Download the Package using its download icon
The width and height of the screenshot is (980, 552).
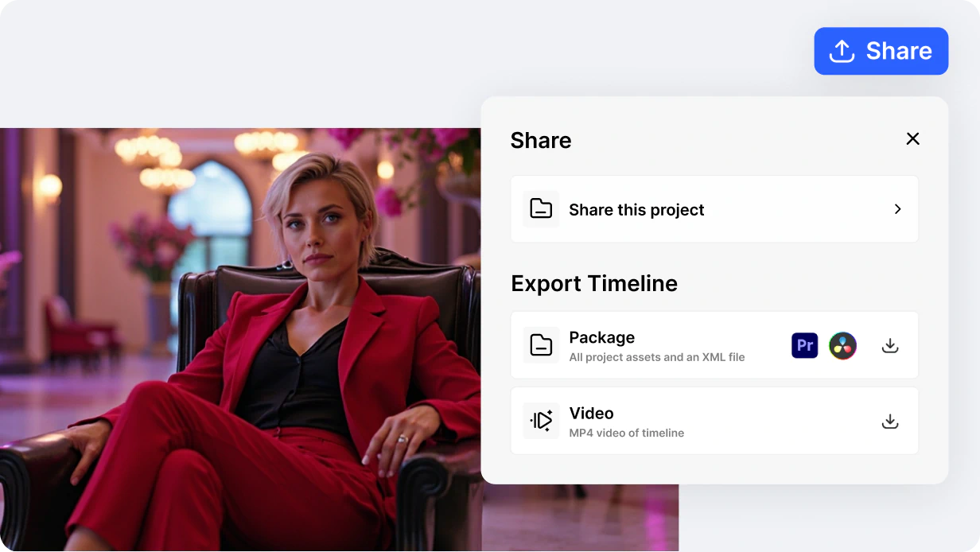(890, 345)
